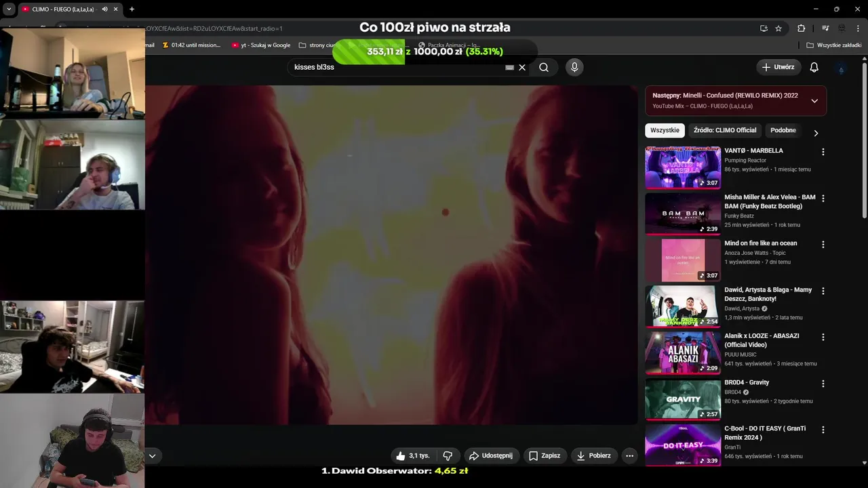Open more options for Mamy Deszcz video
The height and width of the screenshot is (488, 868).
point(823,291)
